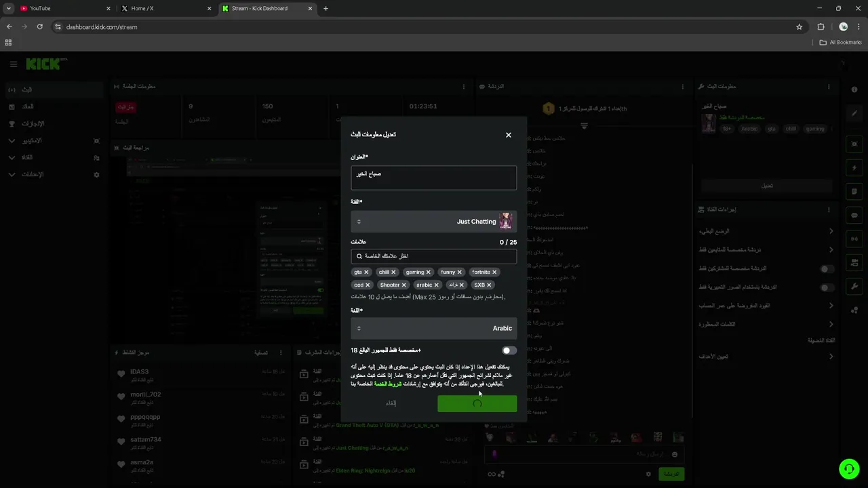Open the follower IDAS3 in activity feed
The image size is (868, 488).
click(139, 372)
